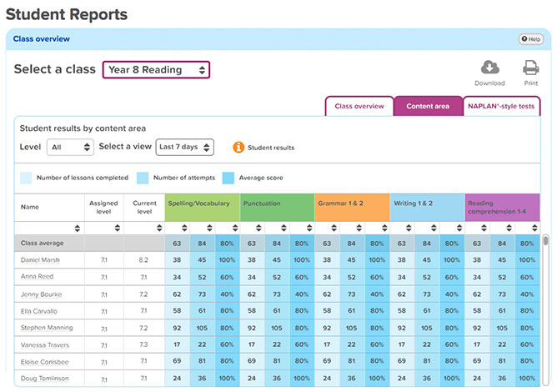Click the Class overview breadcrumb link

(42, 38)
